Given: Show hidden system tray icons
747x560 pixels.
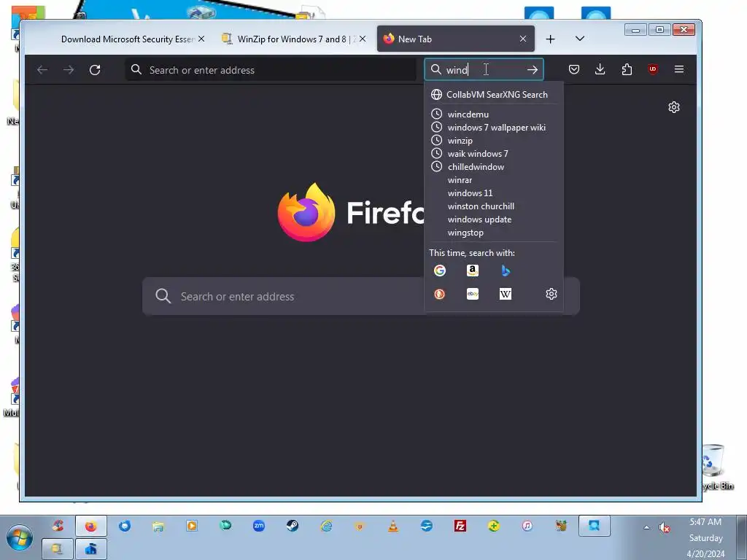Looking at the screenshot, I should 646,527.
